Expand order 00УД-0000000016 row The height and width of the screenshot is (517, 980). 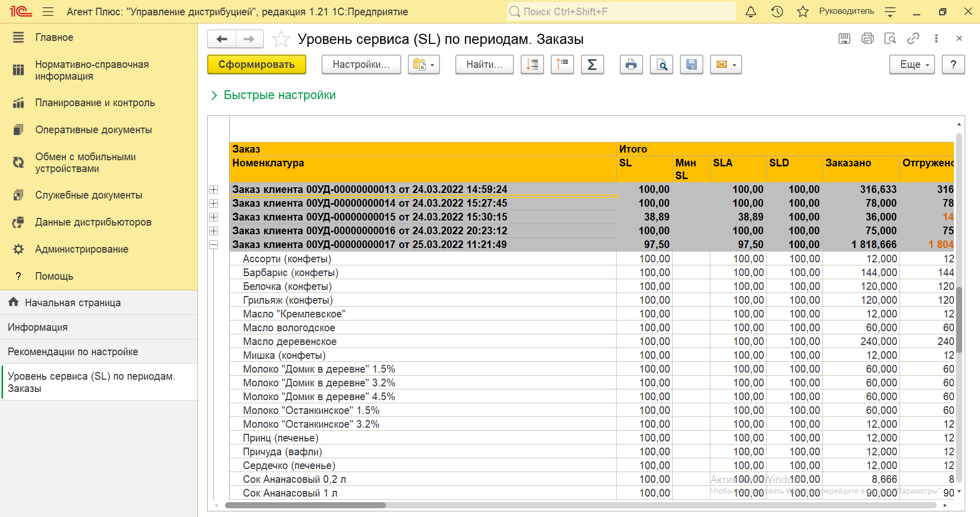coord(214,231)
